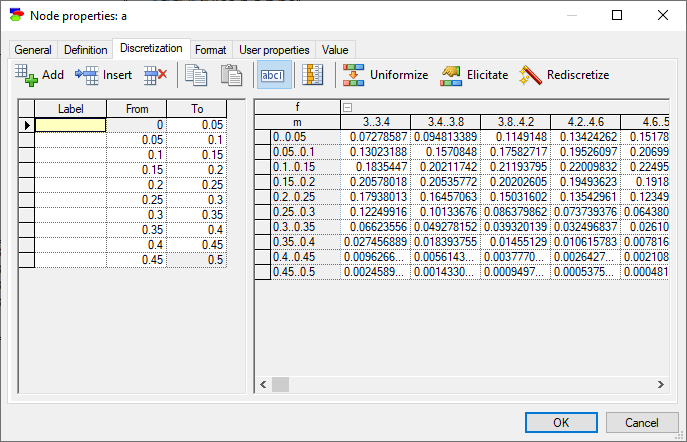Select row header of 0.2..0.25 in probability table
This screenshot has width=687, height=442.
tap(263, 197)
